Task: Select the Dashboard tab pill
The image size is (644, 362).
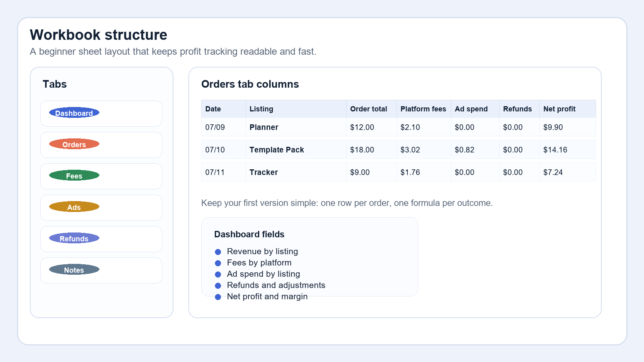Action: (x=74, y=113)
